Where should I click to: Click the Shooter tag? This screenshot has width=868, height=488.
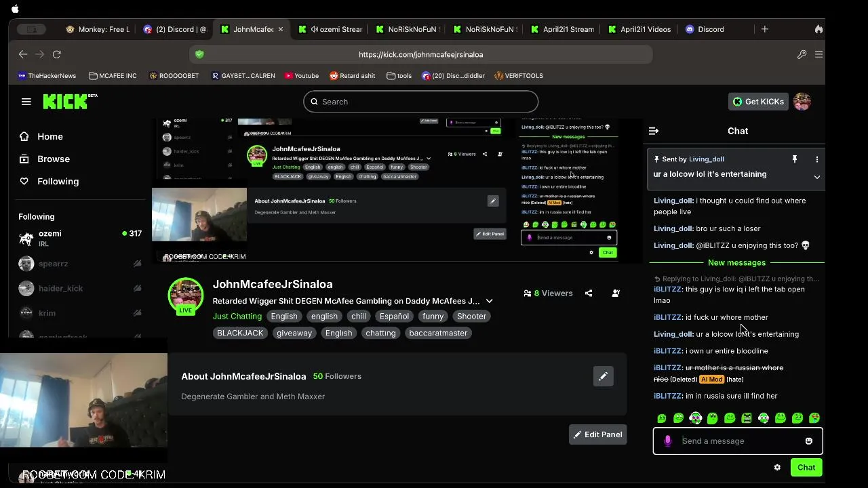tap(471, 317)
